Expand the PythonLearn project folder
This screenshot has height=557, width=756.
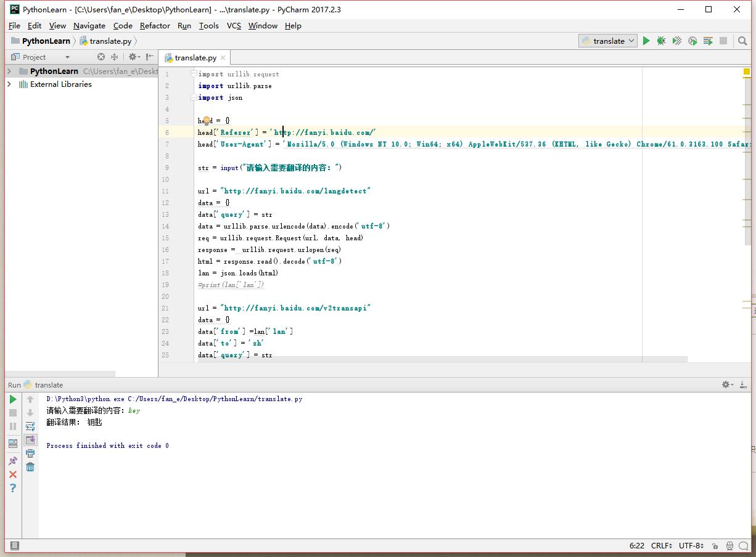[x=9, y=71]
